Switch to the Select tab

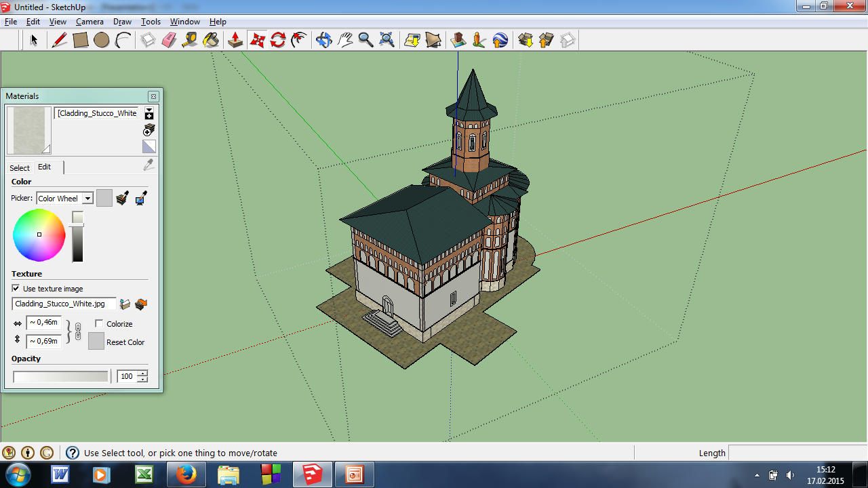19,168
